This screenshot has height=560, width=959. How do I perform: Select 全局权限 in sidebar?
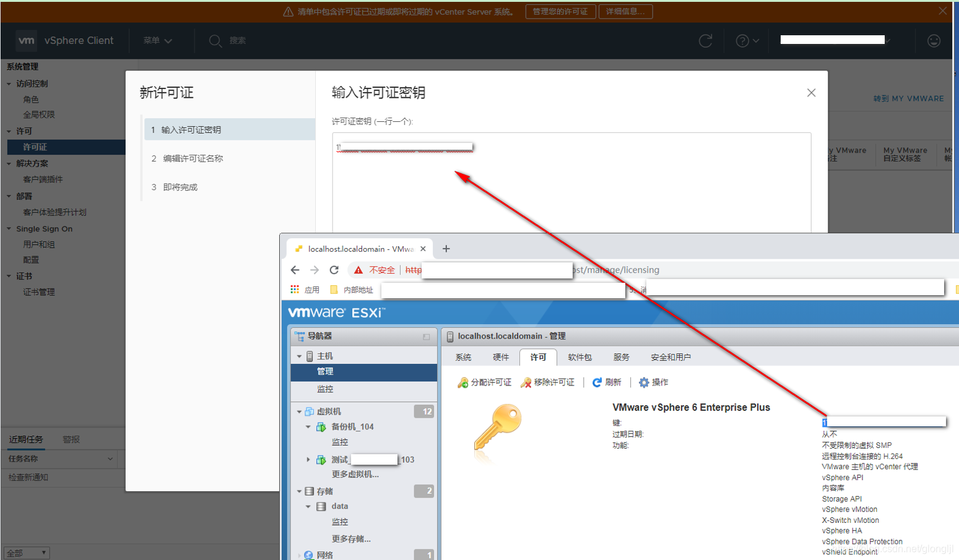pos(39,114)
